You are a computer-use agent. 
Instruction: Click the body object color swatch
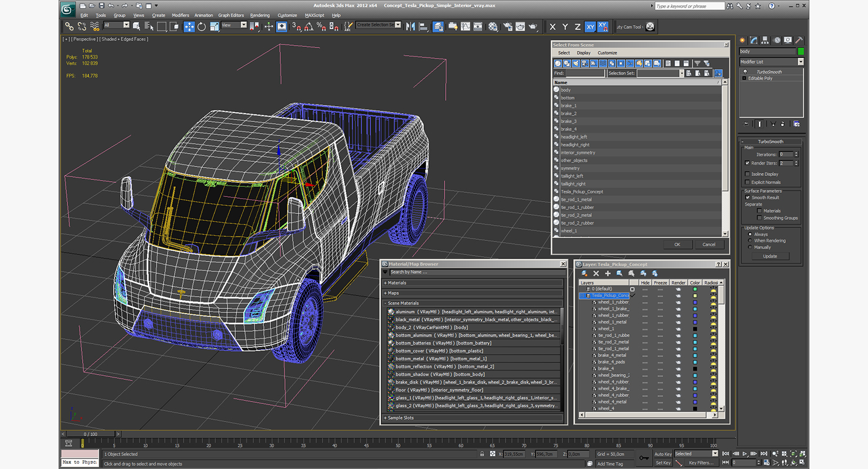click(x=801, y=52)
